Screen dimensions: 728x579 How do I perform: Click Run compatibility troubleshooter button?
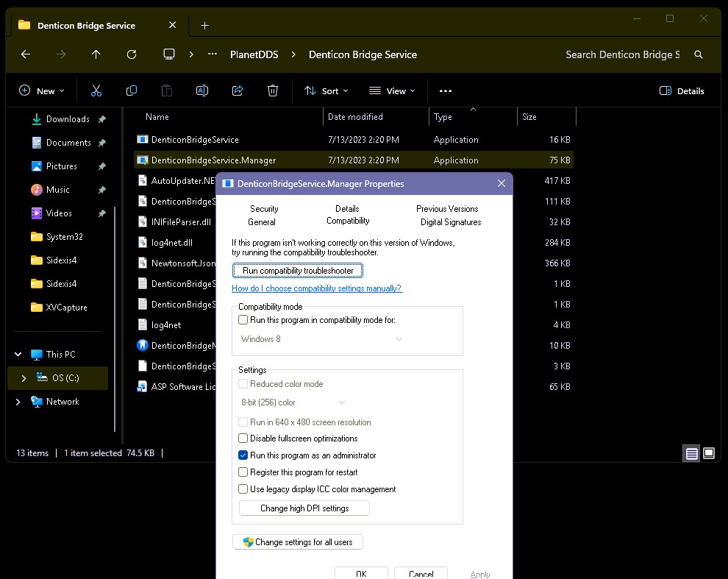(x=298, y=271)
